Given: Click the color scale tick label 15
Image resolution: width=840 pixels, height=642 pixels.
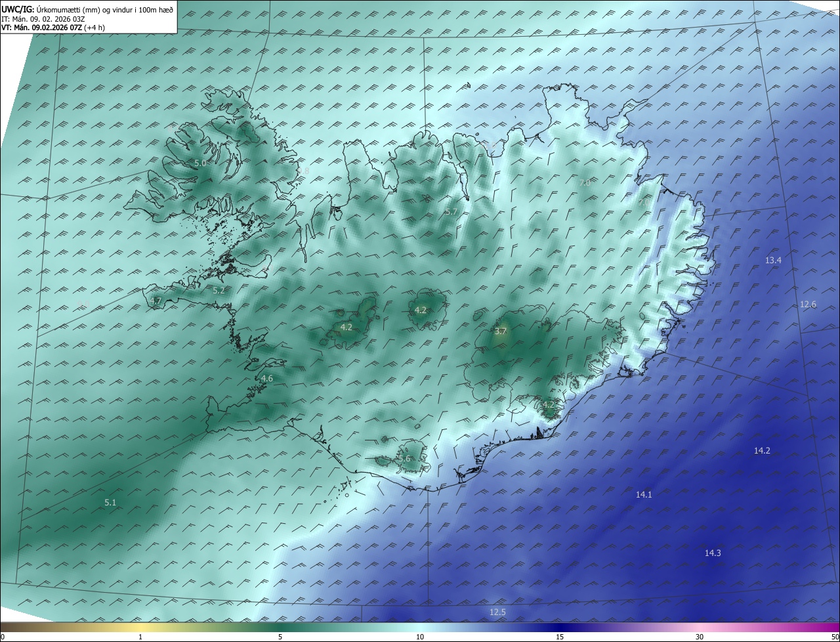Looking at the screenshot, I should 560,637.
